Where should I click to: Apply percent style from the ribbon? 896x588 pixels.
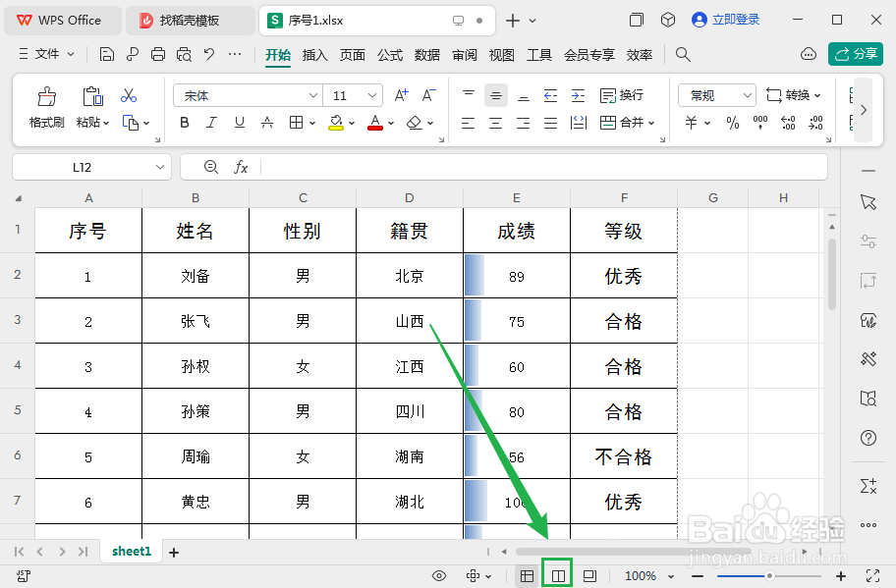tap(732, 122)
